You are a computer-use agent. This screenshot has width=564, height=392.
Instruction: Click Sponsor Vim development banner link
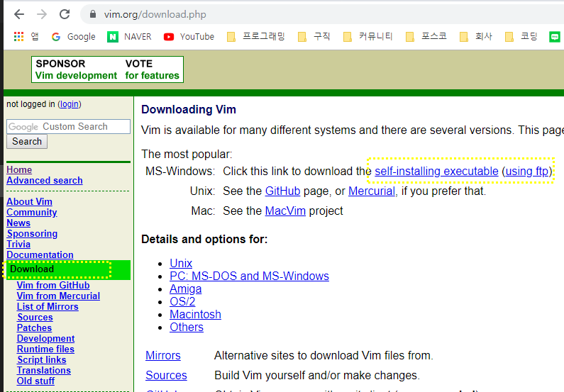pos(76,69)
